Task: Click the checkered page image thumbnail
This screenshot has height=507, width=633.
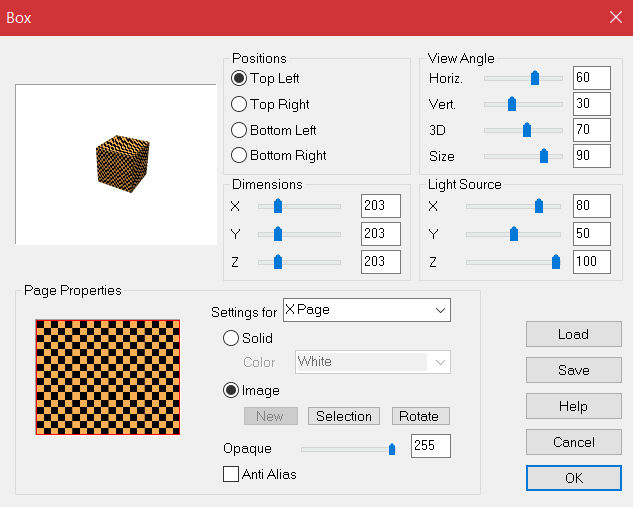Action: pyautogui.click(x=108, y=377)
